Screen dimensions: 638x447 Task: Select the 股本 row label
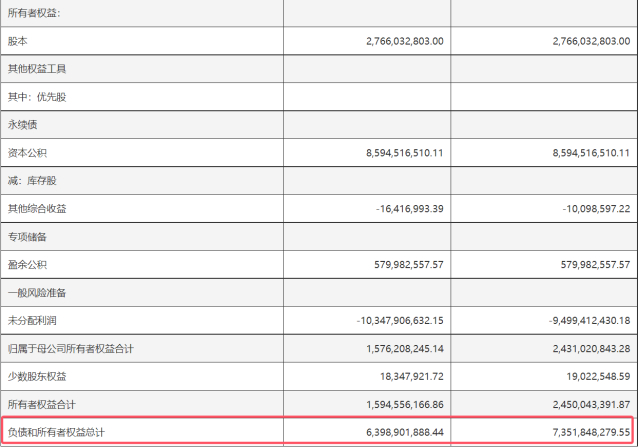pyautogui.click(x=19, y=41)
